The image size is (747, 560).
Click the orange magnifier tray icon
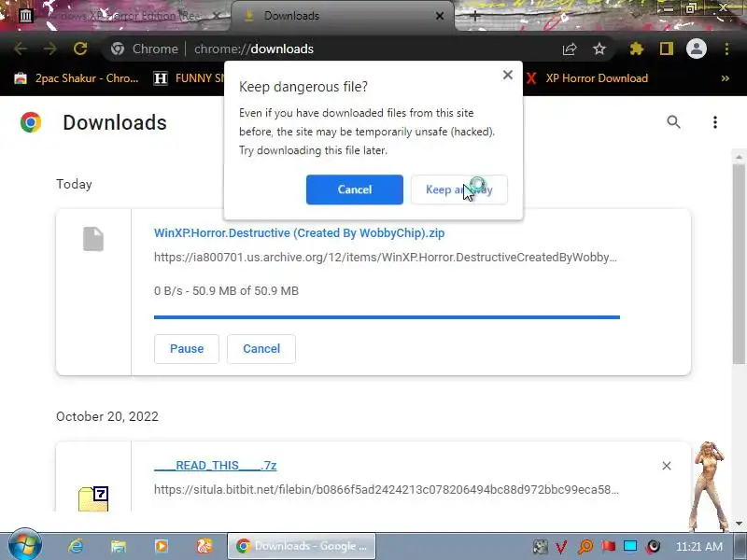585,546
